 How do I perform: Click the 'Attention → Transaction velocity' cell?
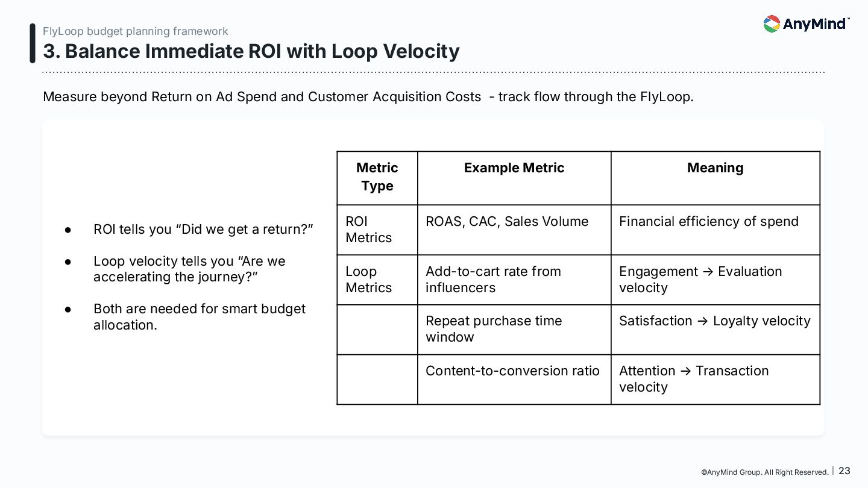coord(694,379)
